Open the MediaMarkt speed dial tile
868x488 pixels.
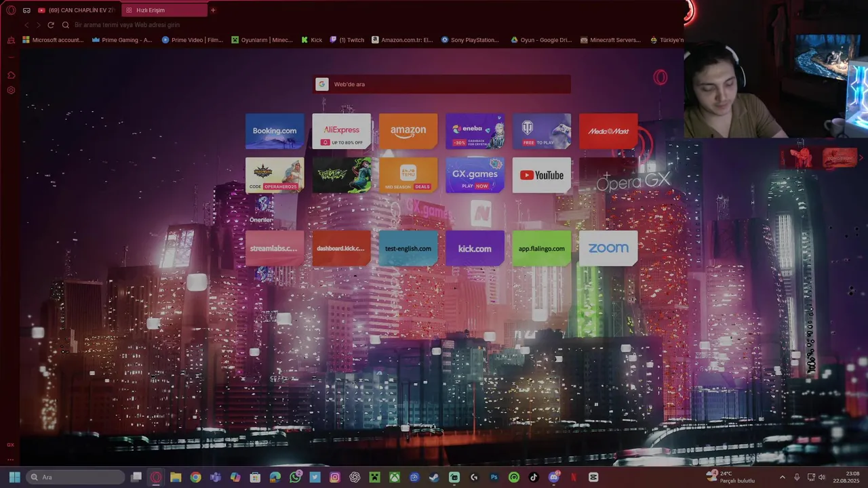pyautogui.click(x=608, y=131)
